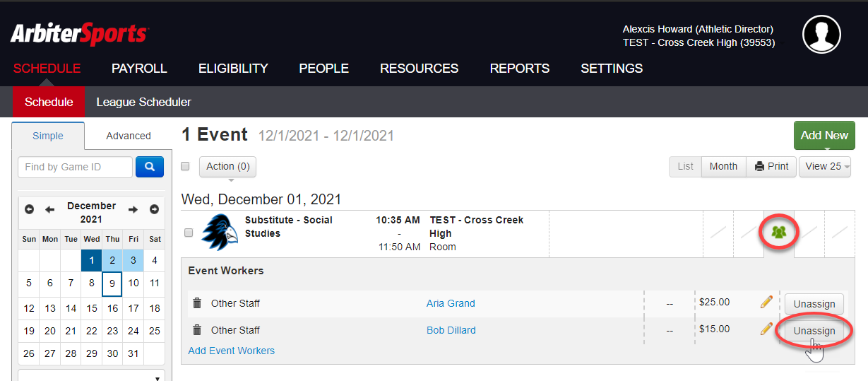Select the Schedule sub-tab
Image resolution: width=868 pixels, height=381 pixels.
(x=49, y=102)
